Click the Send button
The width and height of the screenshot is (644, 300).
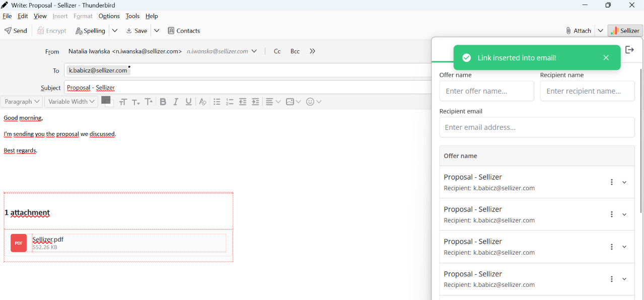16,31
